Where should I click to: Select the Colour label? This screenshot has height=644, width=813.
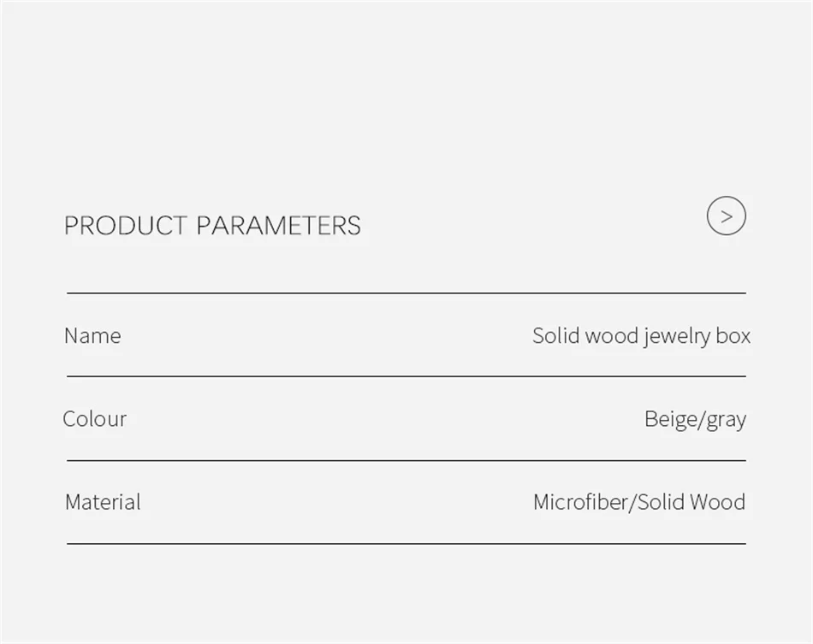pyautogui.click(x=94, y=418)
